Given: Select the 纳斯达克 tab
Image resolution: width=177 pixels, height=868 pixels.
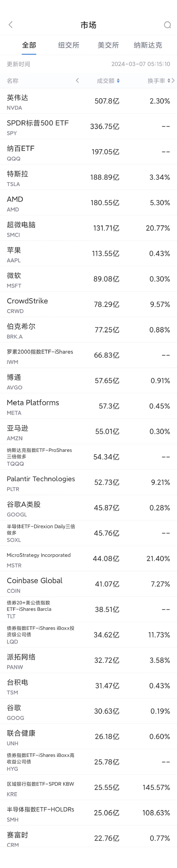Looking at the screenshot, I should pos(148,45).
